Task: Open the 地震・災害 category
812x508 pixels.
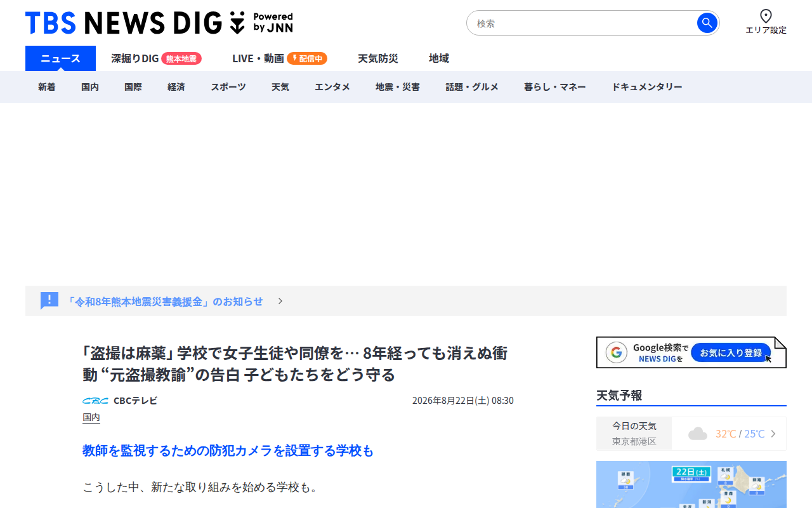Action: point(398,87)
